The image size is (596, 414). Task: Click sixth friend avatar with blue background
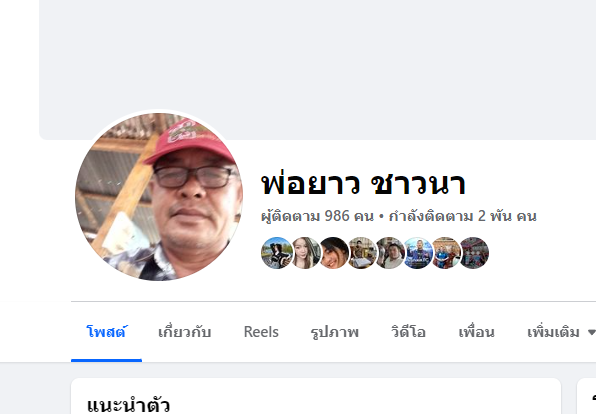tap(418, 253)
